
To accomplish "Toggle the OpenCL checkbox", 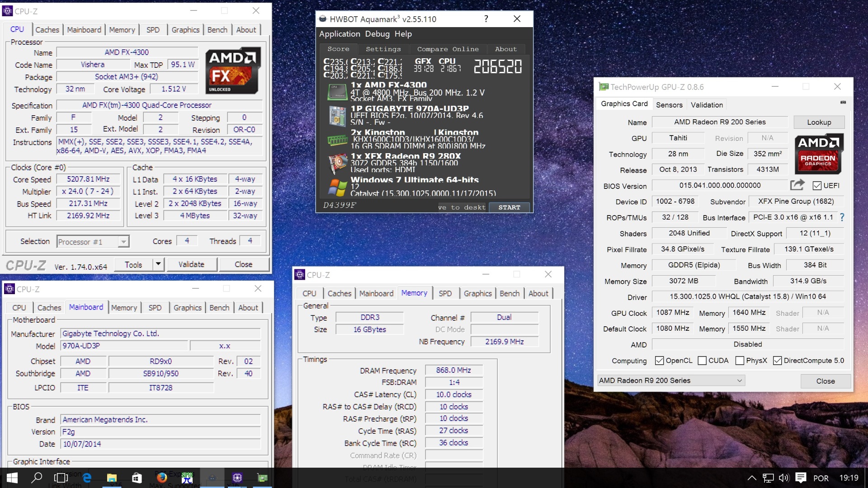I will [659, 361].
